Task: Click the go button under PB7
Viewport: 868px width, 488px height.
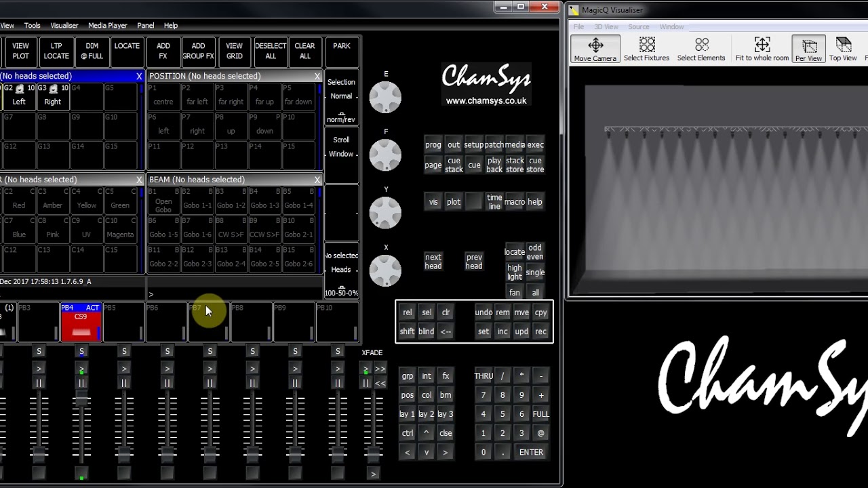Action: (210, 369)
